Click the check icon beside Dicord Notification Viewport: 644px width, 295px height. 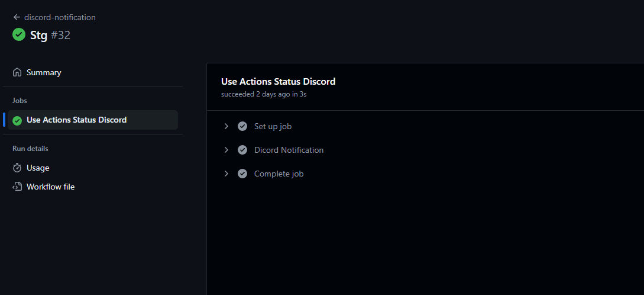pyautogui.click(x=242, y=150)
